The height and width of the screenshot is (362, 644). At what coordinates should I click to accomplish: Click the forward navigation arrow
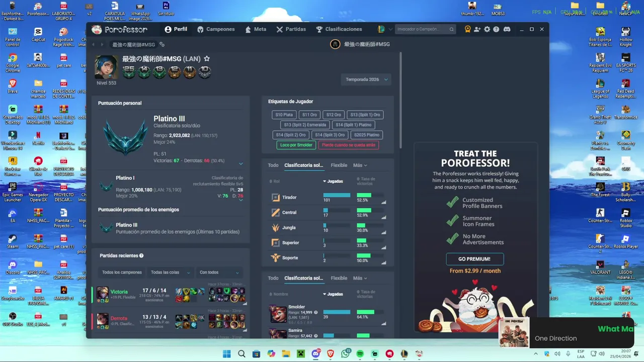(102, 44)
